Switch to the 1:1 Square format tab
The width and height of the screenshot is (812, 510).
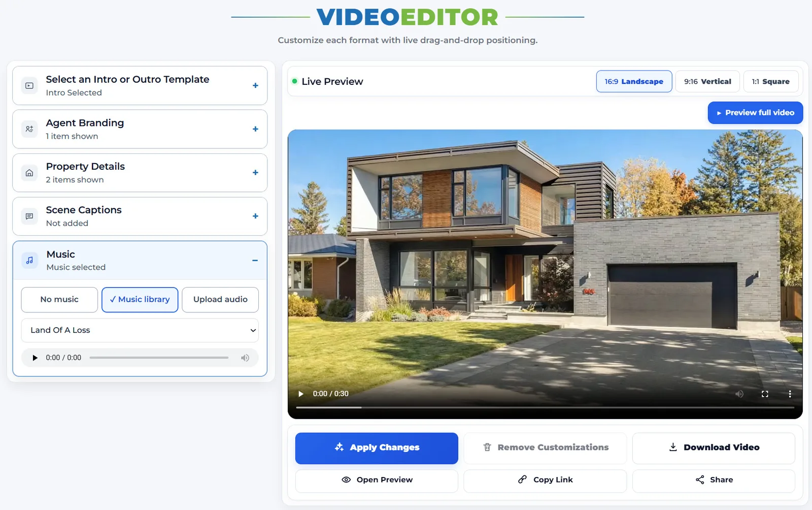[x=770, y=81]
